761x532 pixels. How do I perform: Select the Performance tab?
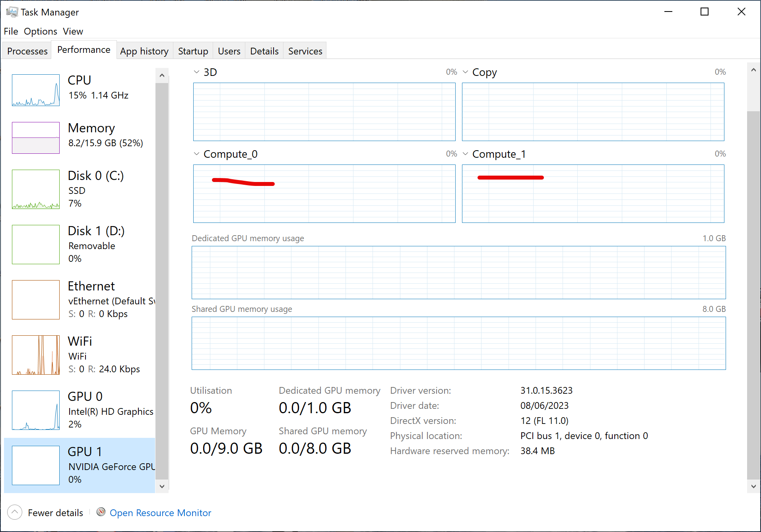coord(84,50)
